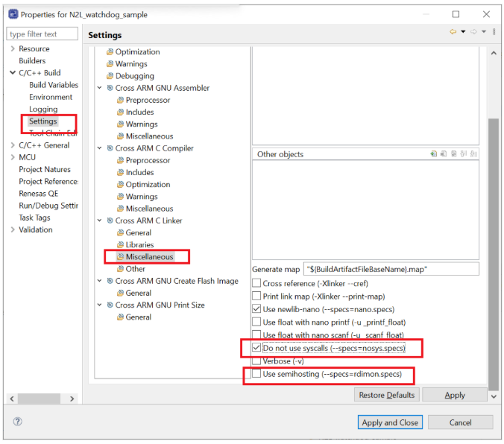Click the Move Up icon in Other objects
This screenshot has width=504, height=444.
(x=464, y=154)
